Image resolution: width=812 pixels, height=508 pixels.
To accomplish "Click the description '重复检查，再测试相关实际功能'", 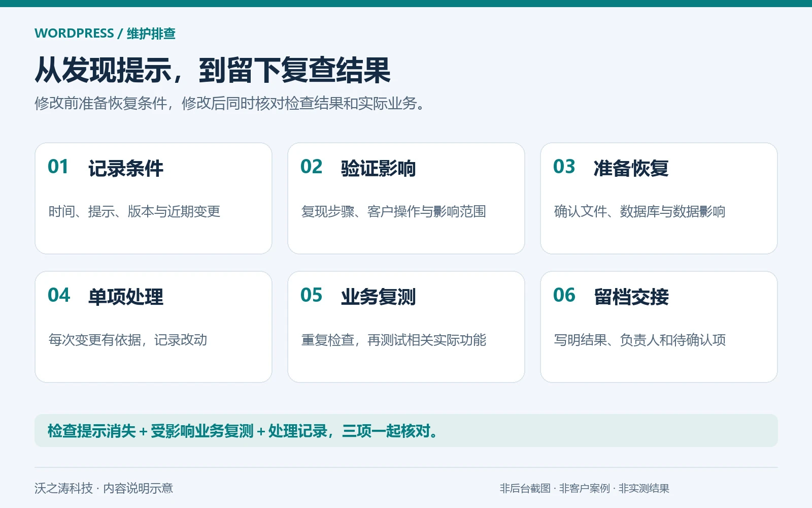I will (x=394, y=340).
